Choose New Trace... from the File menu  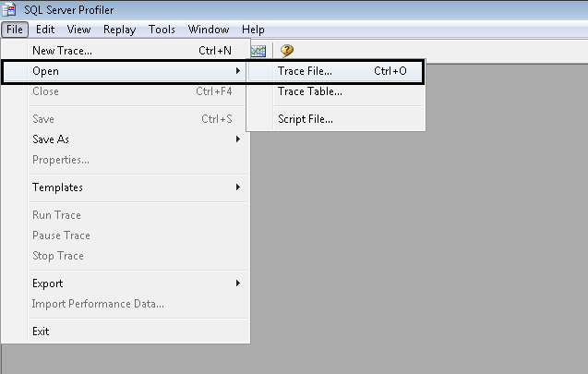pos(126,50)
